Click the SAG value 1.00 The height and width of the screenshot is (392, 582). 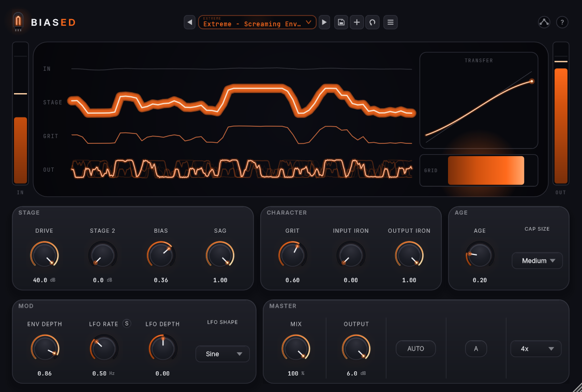coord(220,280)
